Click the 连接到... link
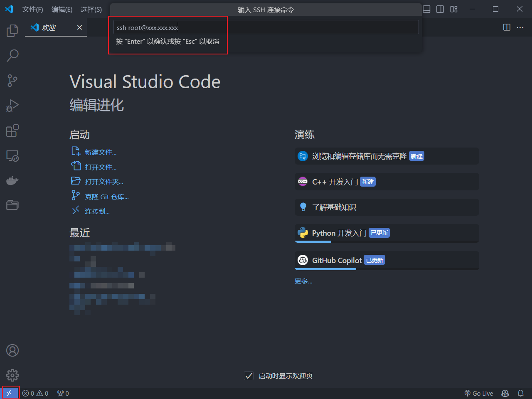532x399 pixels. (x=97, y=211)
